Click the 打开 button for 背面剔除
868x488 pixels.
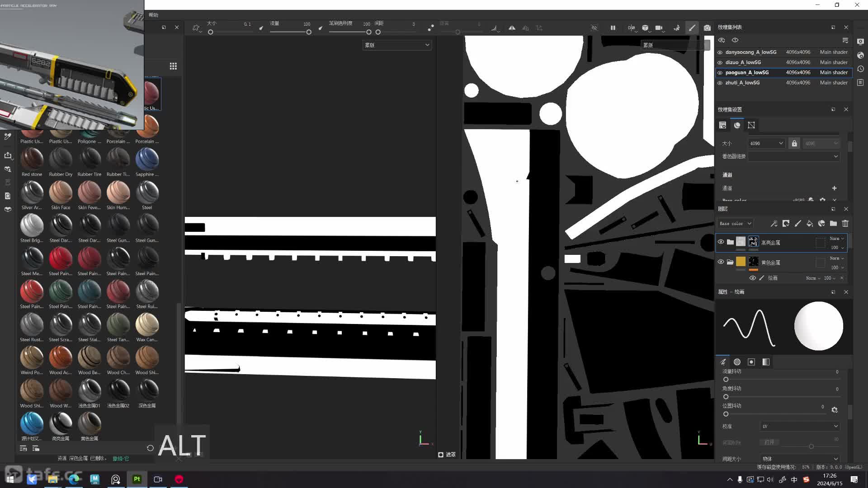click(769, 442)
